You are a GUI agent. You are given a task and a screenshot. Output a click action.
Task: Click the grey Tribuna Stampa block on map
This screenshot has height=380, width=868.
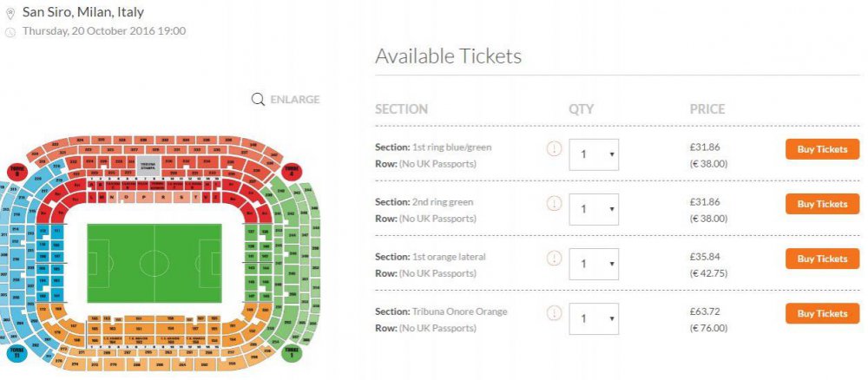click(147, 166)
